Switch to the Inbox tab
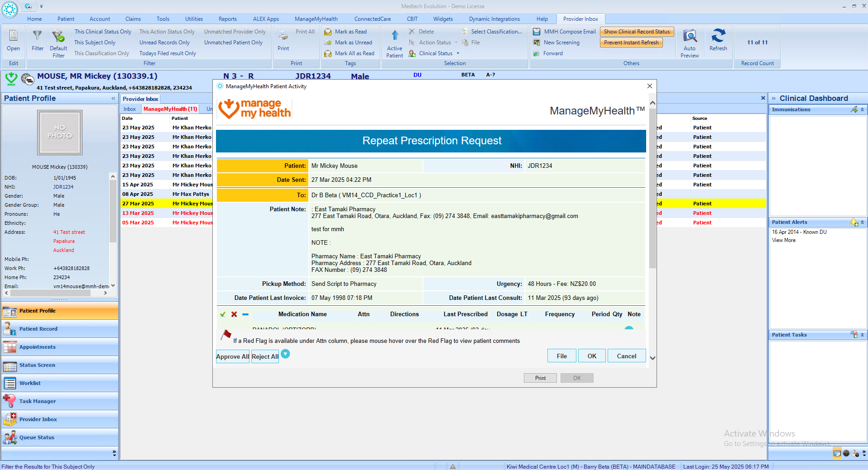This screenshot has width=868, height=470. point(129,109)
